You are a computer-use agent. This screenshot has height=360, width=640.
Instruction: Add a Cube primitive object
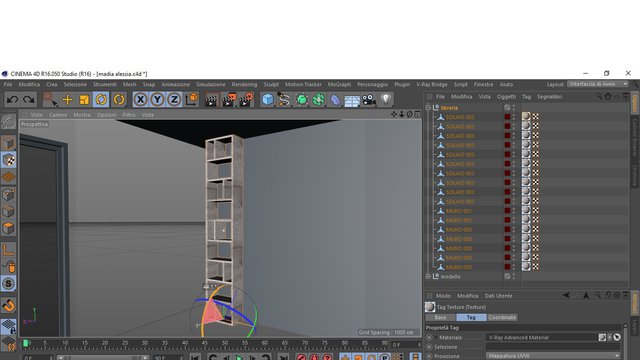pyautogui.click(x=267, y=99)
